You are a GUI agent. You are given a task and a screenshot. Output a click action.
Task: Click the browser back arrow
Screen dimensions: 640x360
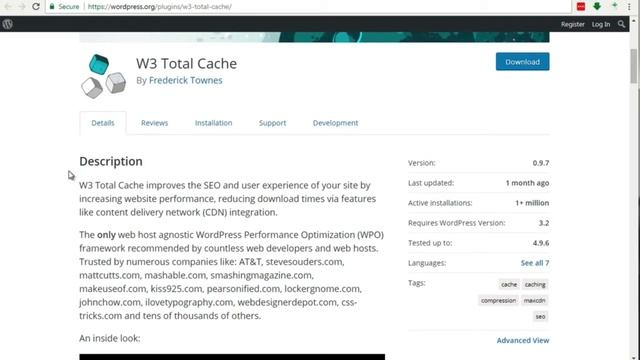8,7
